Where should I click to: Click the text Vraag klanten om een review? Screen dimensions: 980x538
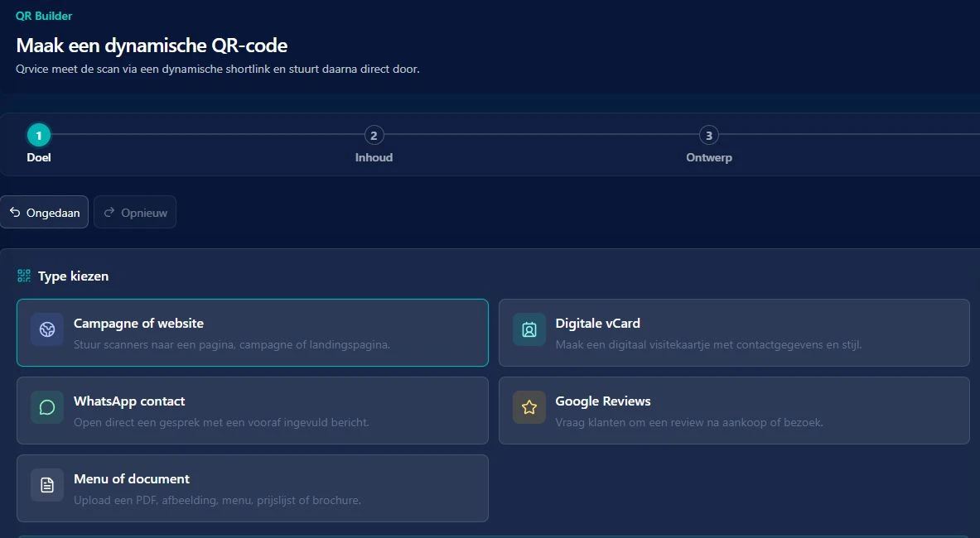[x=628, y=422]
